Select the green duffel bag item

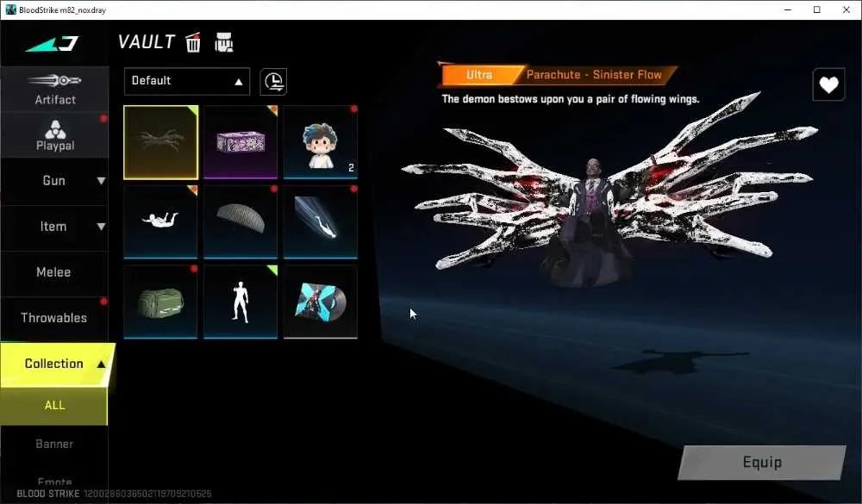pos(160,302)
